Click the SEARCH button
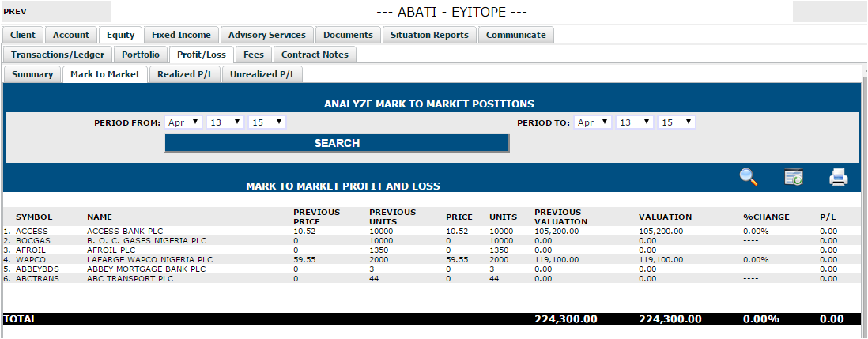868x339 pixels. point(337,143)
